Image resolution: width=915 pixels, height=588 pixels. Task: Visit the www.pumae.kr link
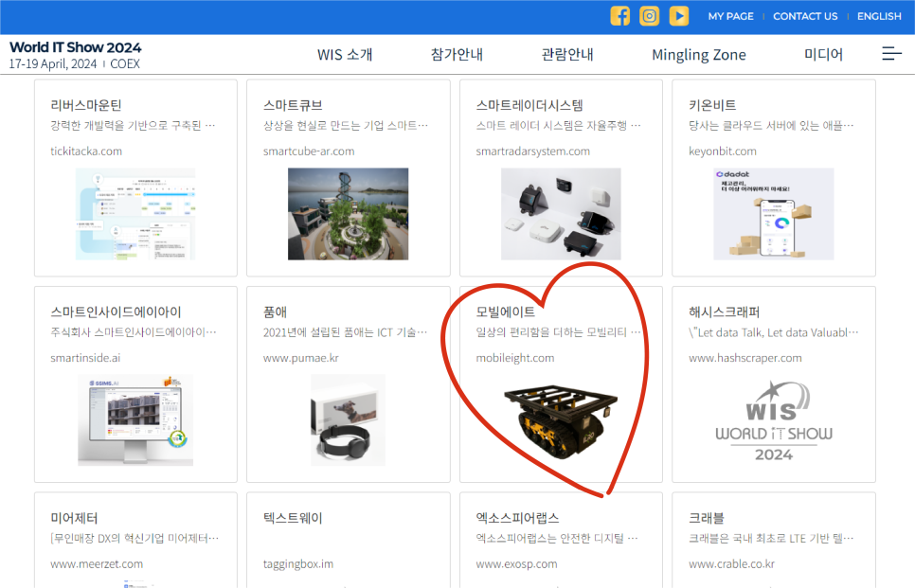[300, 358]
